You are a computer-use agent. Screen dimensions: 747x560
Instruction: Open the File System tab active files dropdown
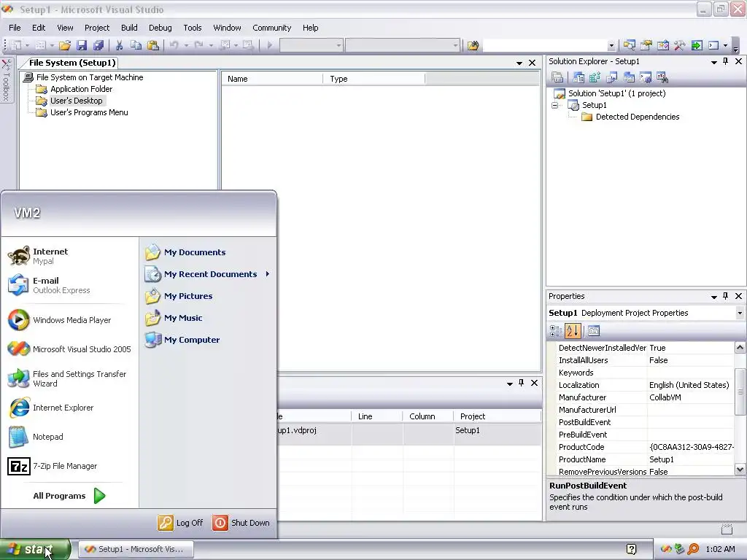519,63
